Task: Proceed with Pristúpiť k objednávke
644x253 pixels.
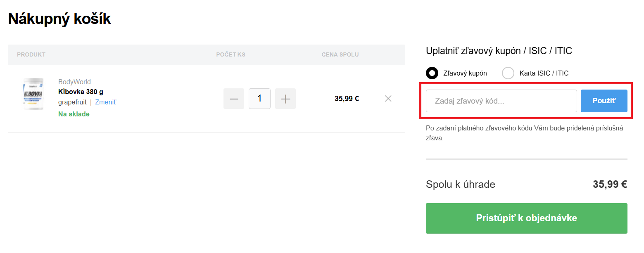Action: pyautogui.click(x=526, y=218)
